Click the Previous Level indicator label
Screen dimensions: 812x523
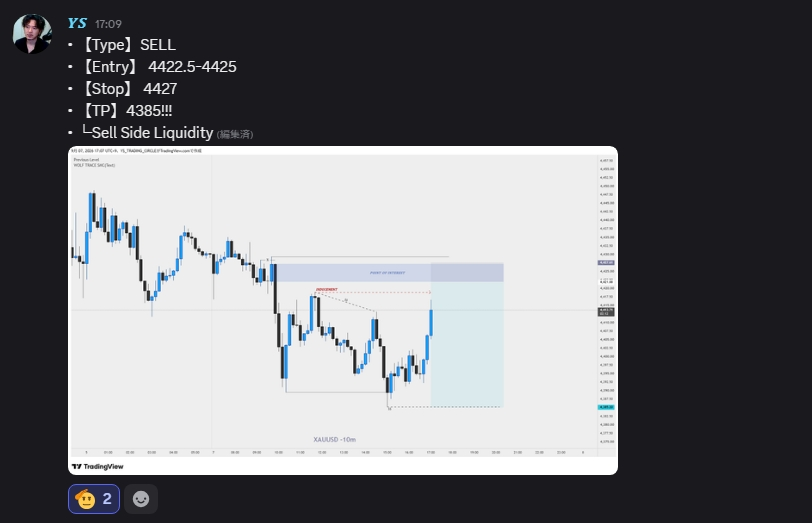tap(86, 160)
